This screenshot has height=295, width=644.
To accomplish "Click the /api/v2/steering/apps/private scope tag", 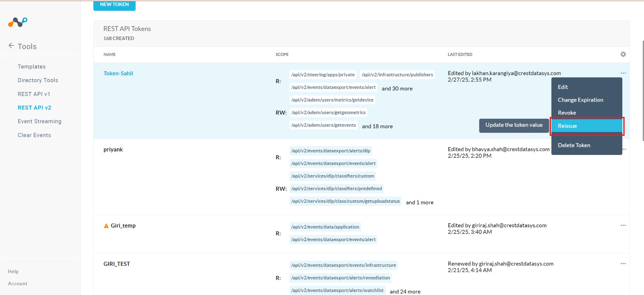I will click(323, 75).
